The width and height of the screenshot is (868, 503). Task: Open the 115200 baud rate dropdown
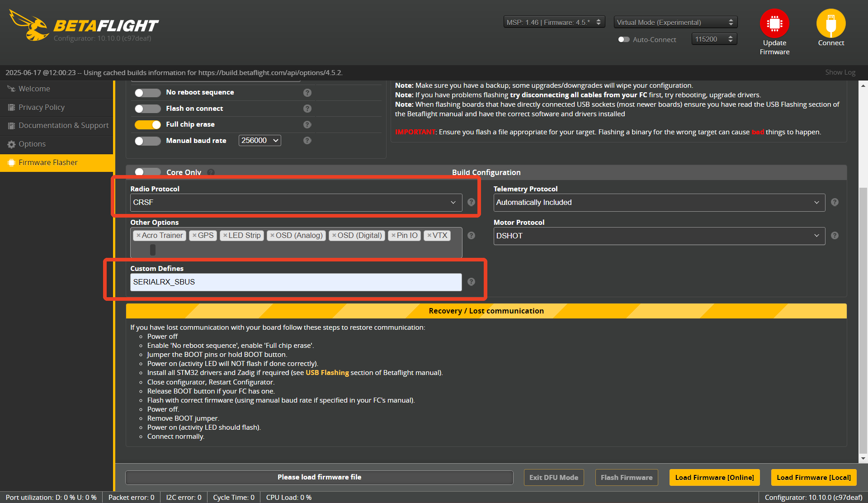[714, 39]
